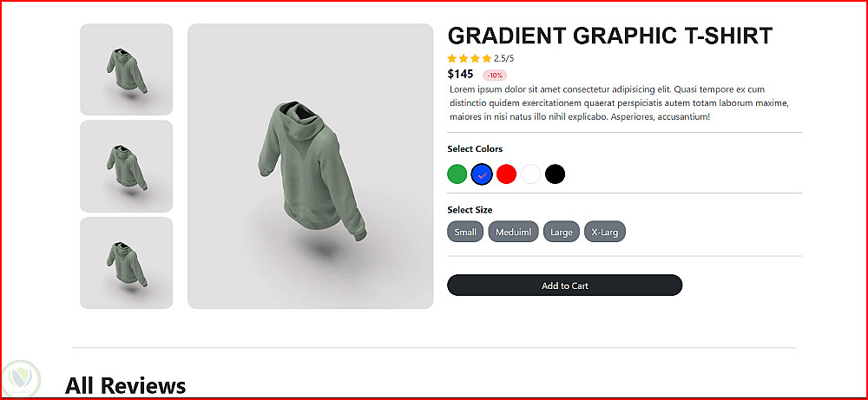Screen dimensions: 868x400
Task: Click the -10% discount badge
Action: coord(495,75)
